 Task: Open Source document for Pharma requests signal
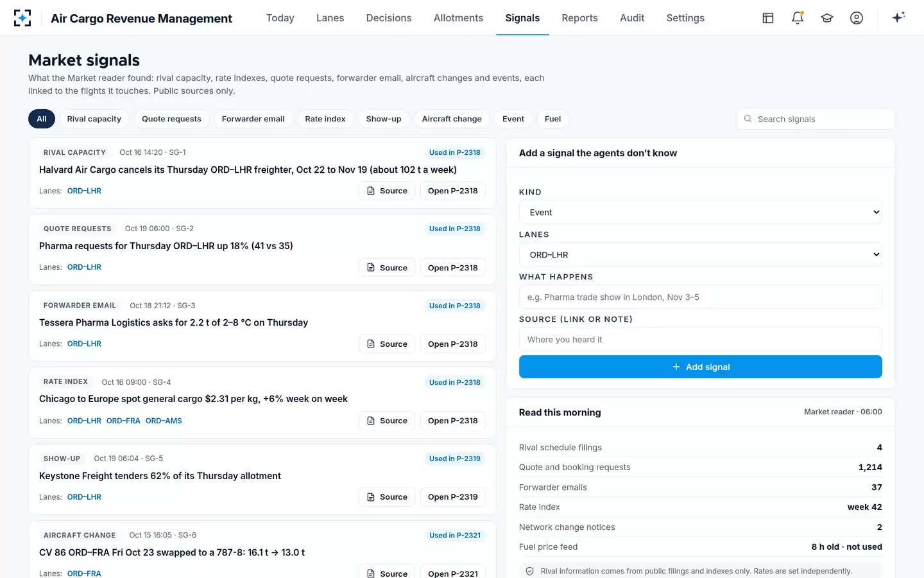387,267
